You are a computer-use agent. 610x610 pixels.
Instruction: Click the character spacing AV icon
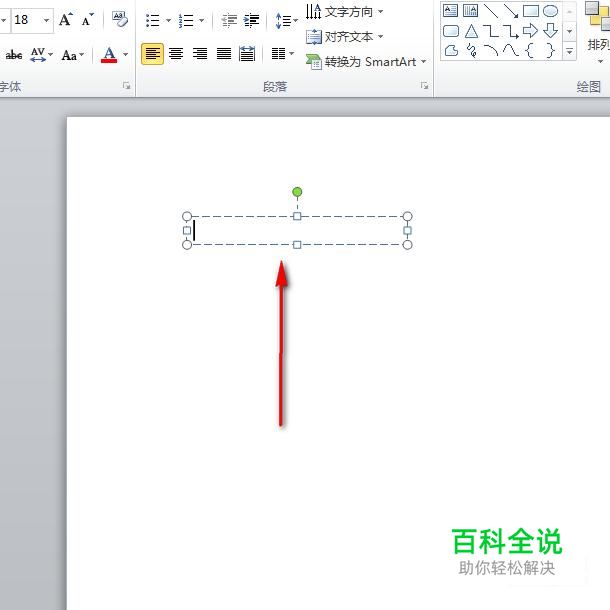pos(38,54)
